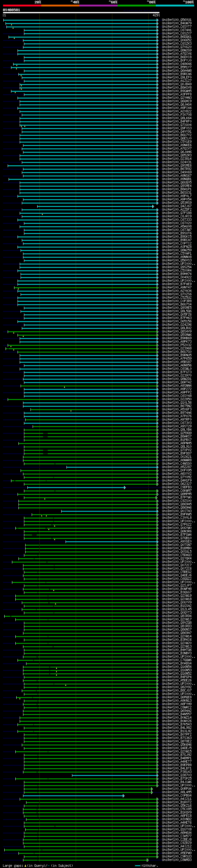This screenshot has width=197, height=868.
Task: Click the orange ~40% identity legend segment
Action: [60, 6]
